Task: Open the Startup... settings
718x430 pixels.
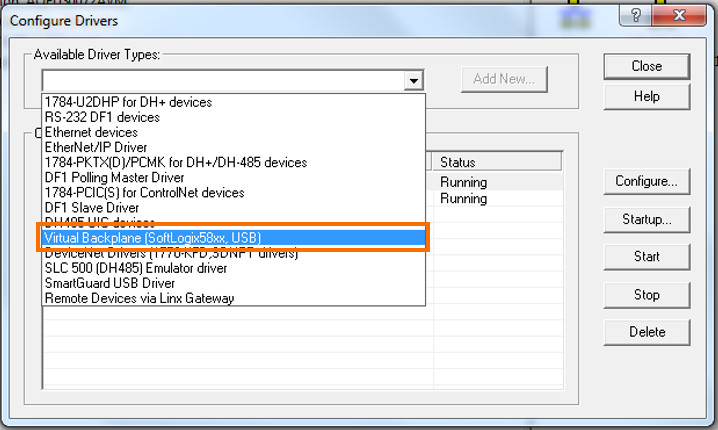Action: pyautogui.click(x=647, y=219)
